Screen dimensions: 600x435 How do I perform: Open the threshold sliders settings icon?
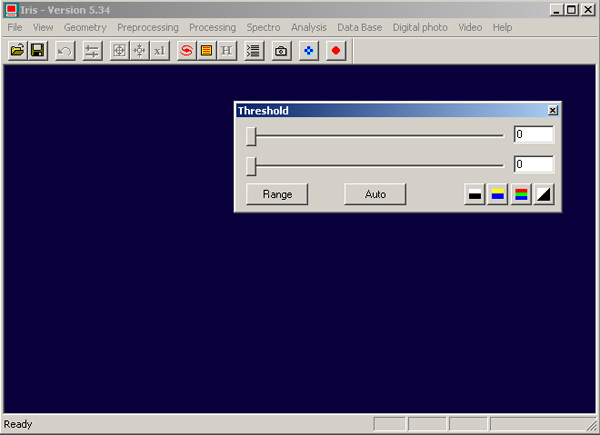coord(92,51)
